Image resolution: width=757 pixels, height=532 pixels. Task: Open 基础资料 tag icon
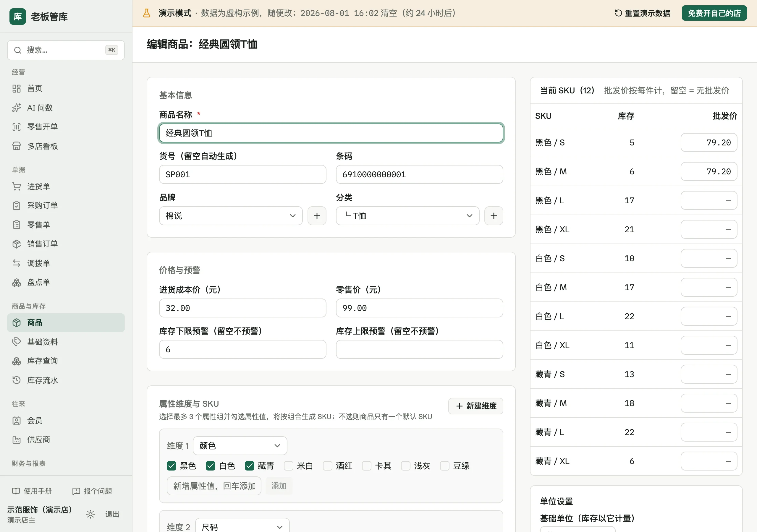(x=17, y=342)
